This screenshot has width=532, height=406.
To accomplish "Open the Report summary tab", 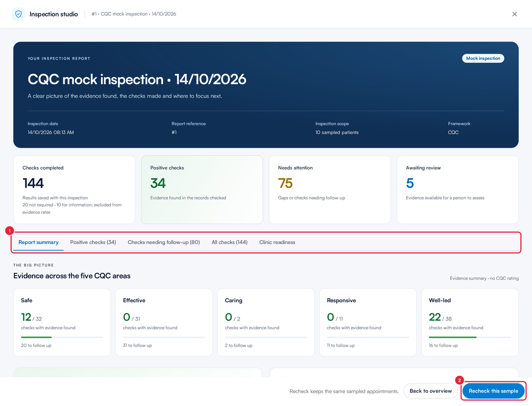I will [38, 242].
